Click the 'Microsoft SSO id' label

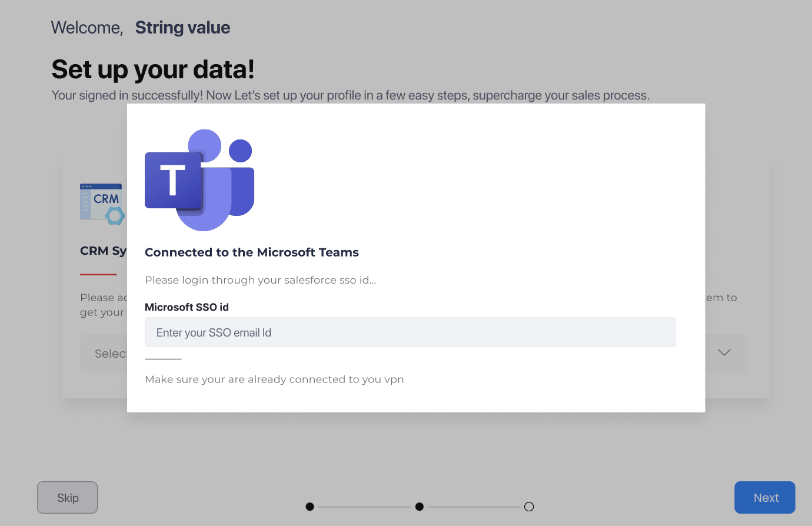pyautogui.click(x=187, y=307)
